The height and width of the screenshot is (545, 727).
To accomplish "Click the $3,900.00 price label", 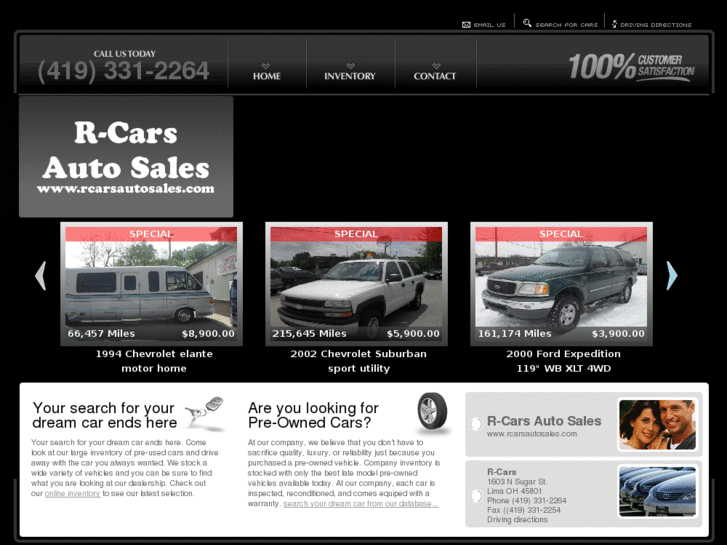I will (x=618, y=333).
